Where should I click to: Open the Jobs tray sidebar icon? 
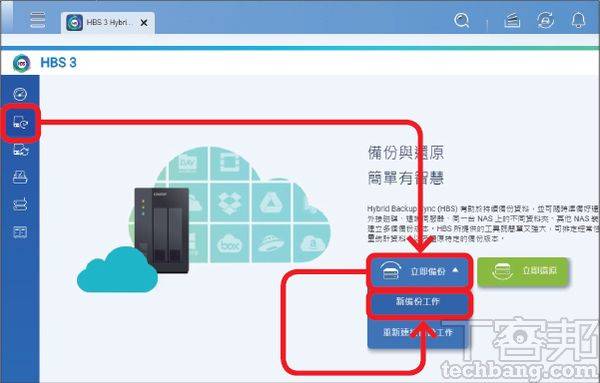pyautogui.click(x=20, y=177)
